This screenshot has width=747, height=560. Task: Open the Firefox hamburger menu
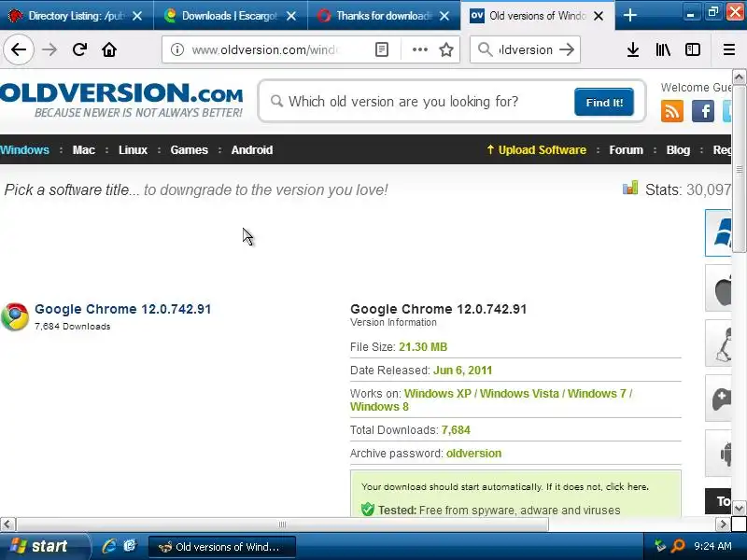coord(729,49)
